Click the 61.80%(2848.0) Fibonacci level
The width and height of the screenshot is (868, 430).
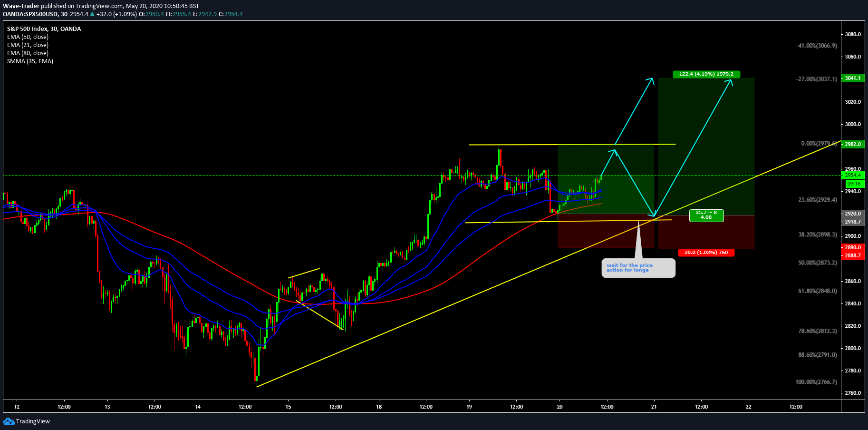coord(818,291)
